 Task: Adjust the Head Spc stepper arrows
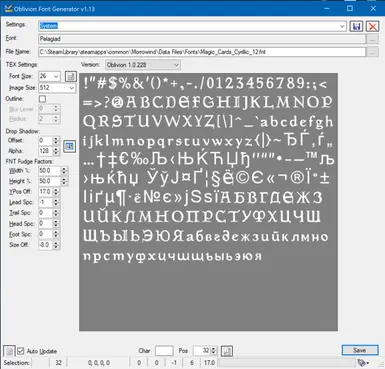(56, 223)
